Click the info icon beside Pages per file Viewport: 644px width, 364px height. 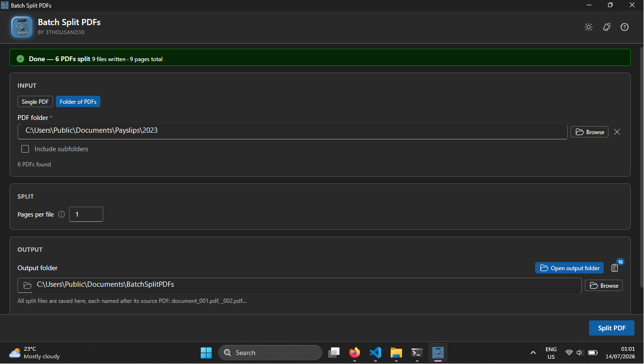[62, 214]
